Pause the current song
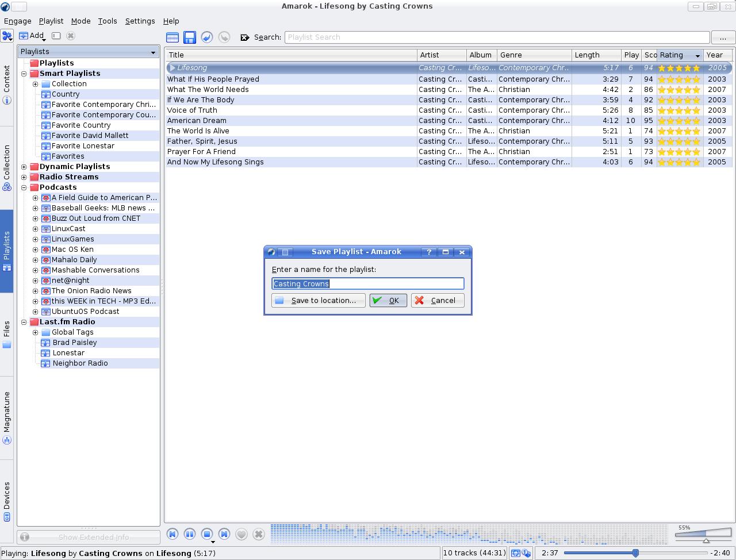Screen dimensions: 736x560 (x=190, y=534)
